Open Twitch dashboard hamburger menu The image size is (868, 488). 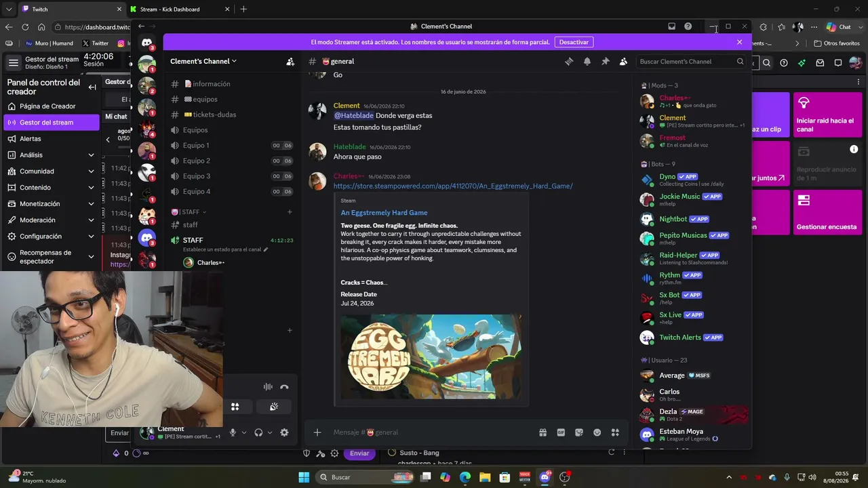[13, 63]
